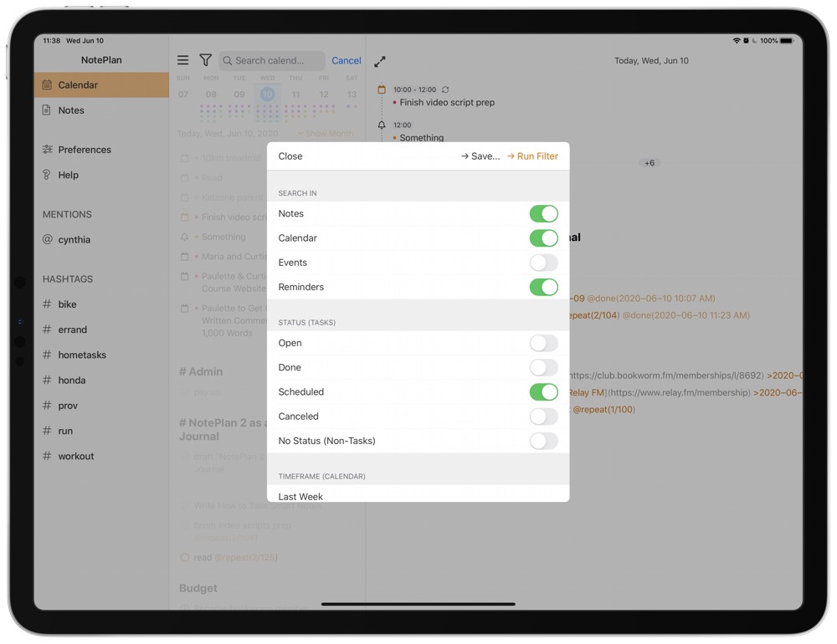Toggle the Calendar search switch

point(543,238)
